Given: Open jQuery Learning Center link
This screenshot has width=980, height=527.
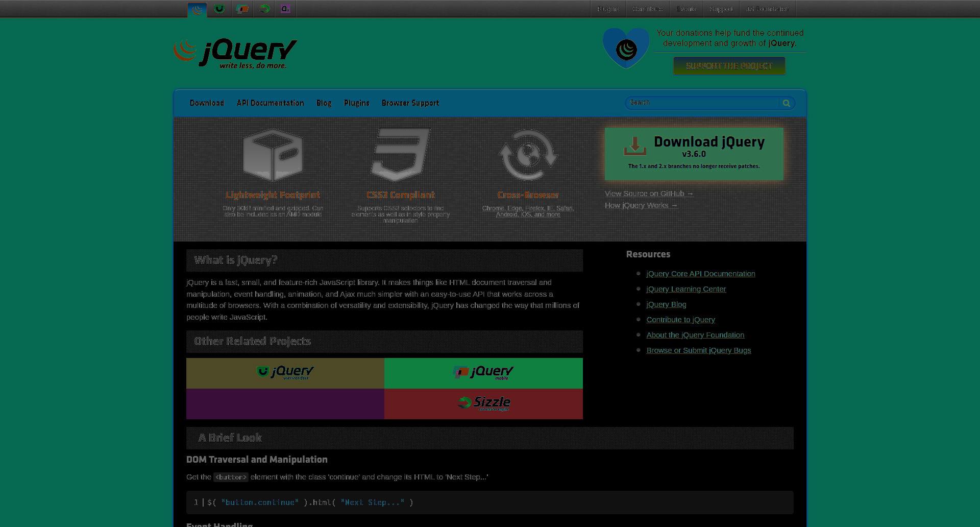Looking at the screenshot, I should [x=686, y=289].
